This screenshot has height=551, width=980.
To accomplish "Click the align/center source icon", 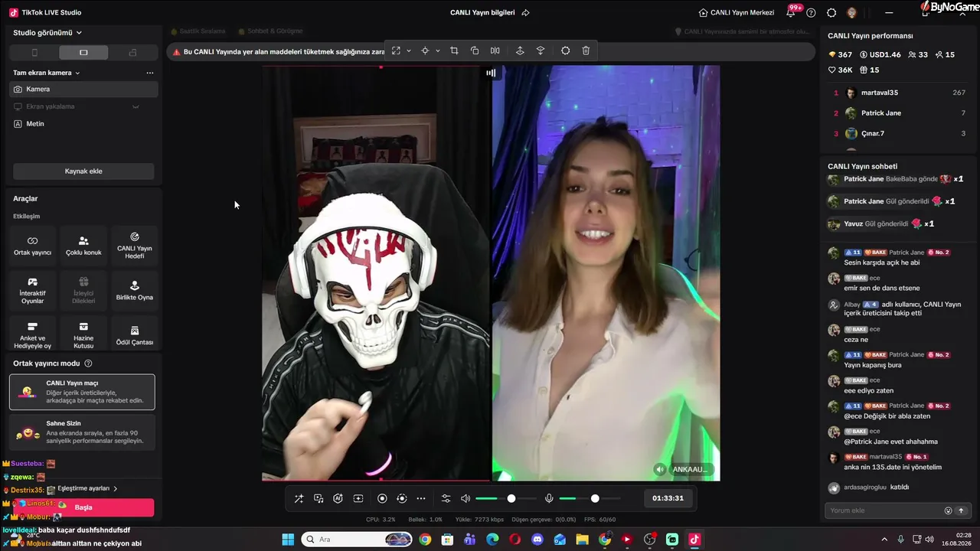I will pos(425,51).
